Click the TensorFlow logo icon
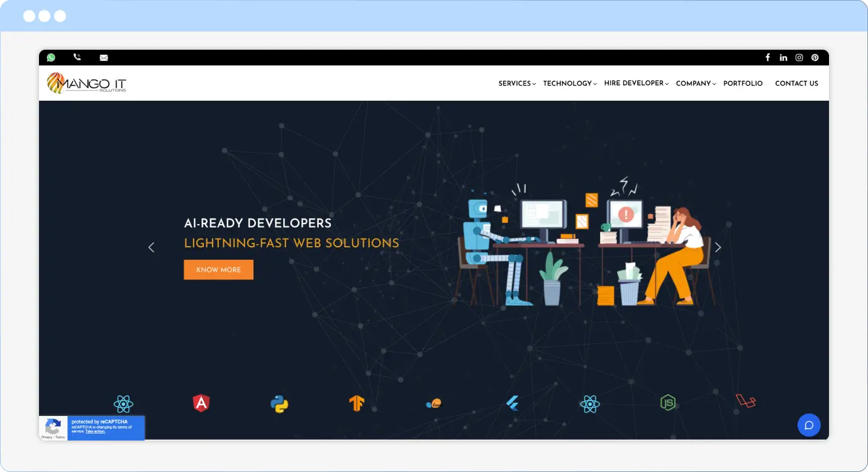This screenshot has width=868, height=472. point(357,403)
